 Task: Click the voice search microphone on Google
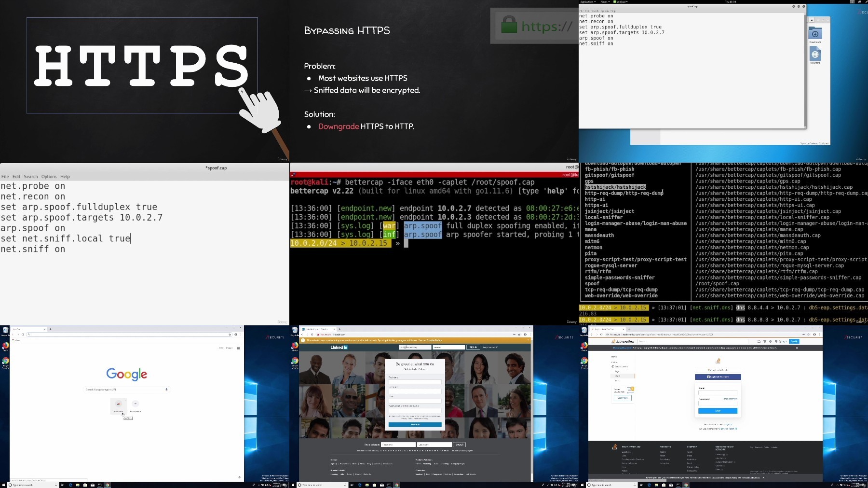tap(166, 390)
